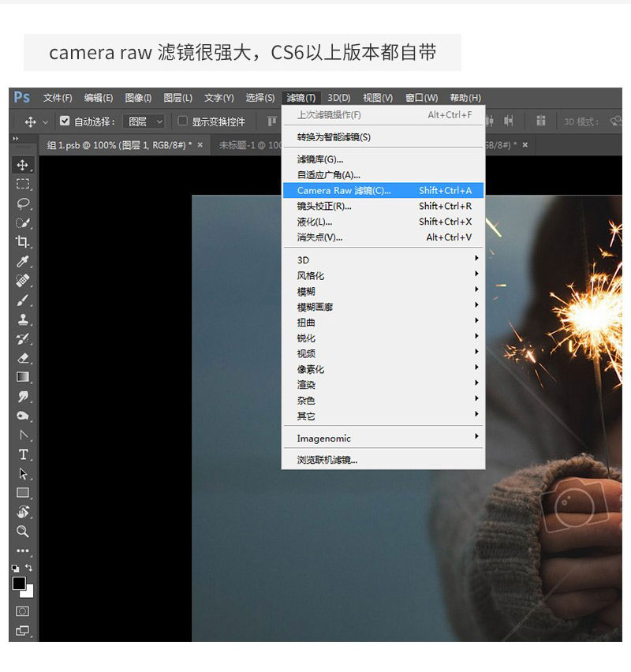Select the Move tool in the toolbox
The width and height of the screenshot is (631, 672).
(x=23, y=165)
